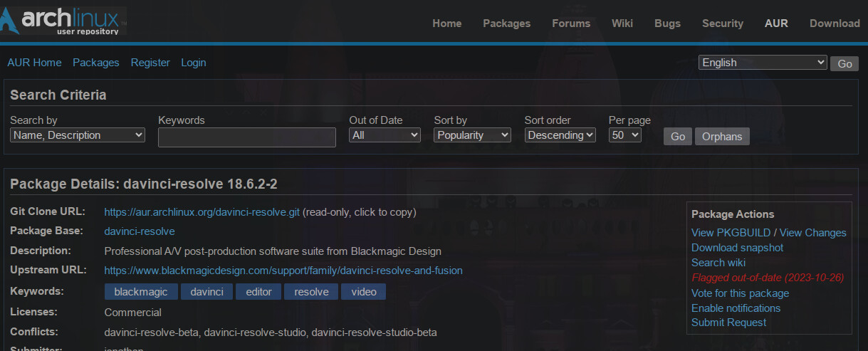Focus the Keywords input field
This screenshot has width=868, height=351.
pos(247,137)
